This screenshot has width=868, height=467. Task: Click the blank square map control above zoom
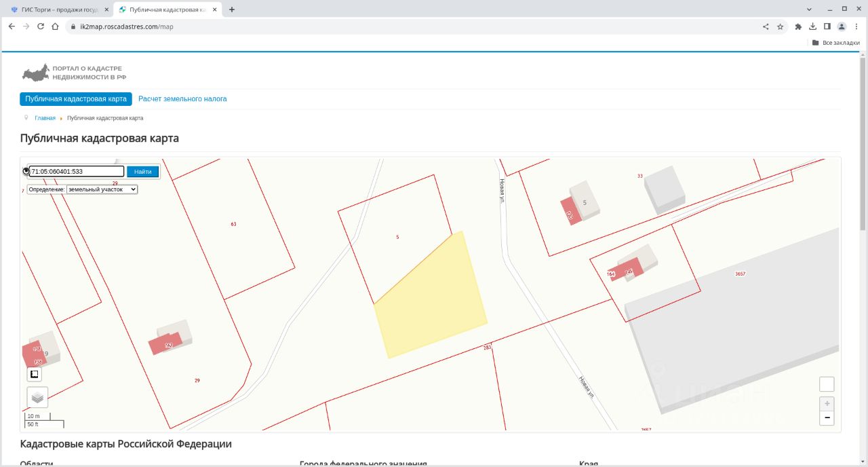click(827, 384)
